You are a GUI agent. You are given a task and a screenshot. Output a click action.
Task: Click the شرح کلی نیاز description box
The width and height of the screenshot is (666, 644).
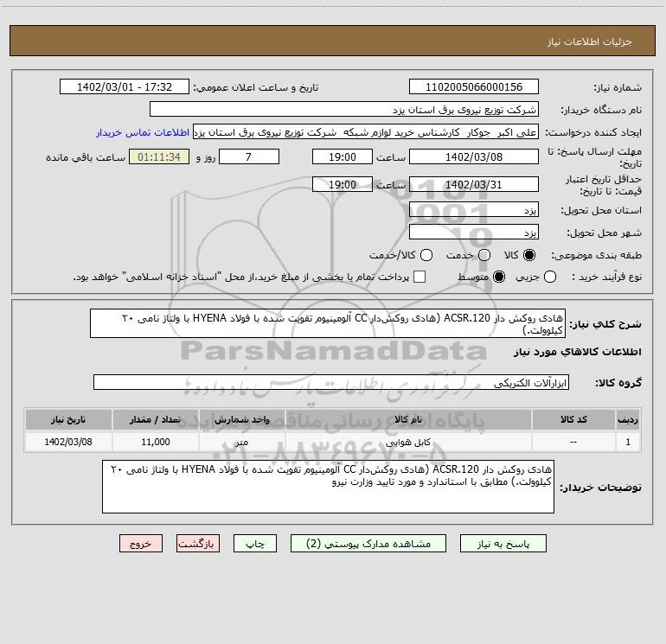coord(328,323)
